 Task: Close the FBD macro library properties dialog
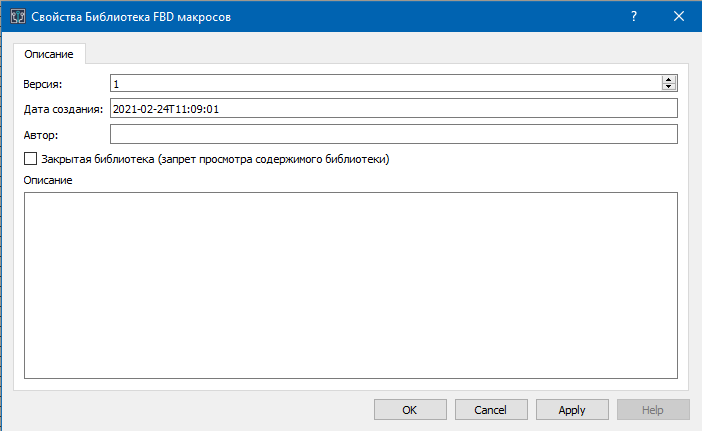(679, 15)
